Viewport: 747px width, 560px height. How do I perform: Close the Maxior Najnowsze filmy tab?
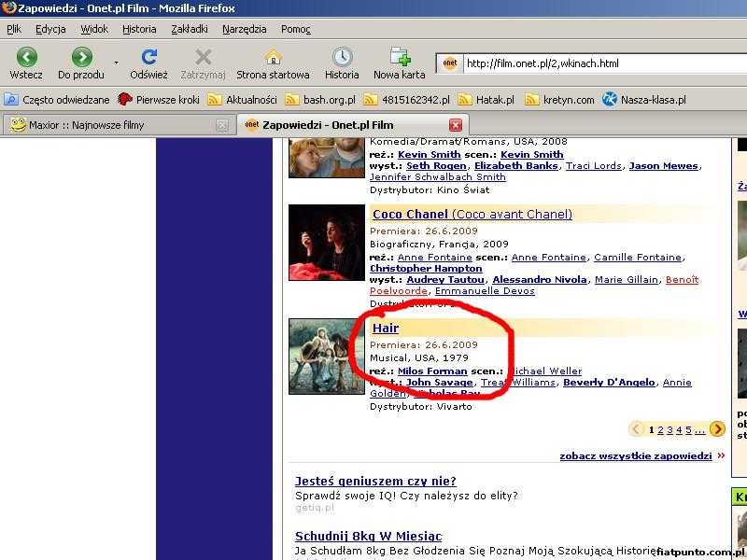click(222, 125)
